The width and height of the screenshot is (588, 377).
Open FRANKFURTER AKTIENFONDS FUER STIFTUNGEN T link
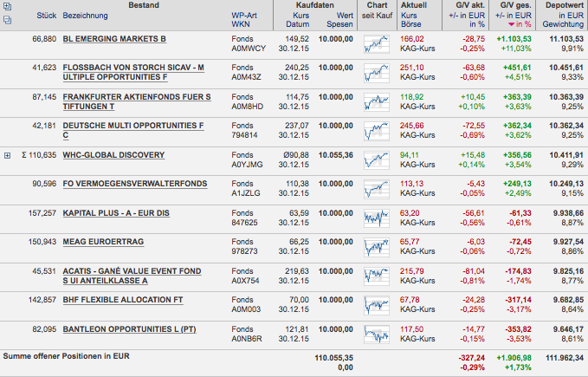137,101
